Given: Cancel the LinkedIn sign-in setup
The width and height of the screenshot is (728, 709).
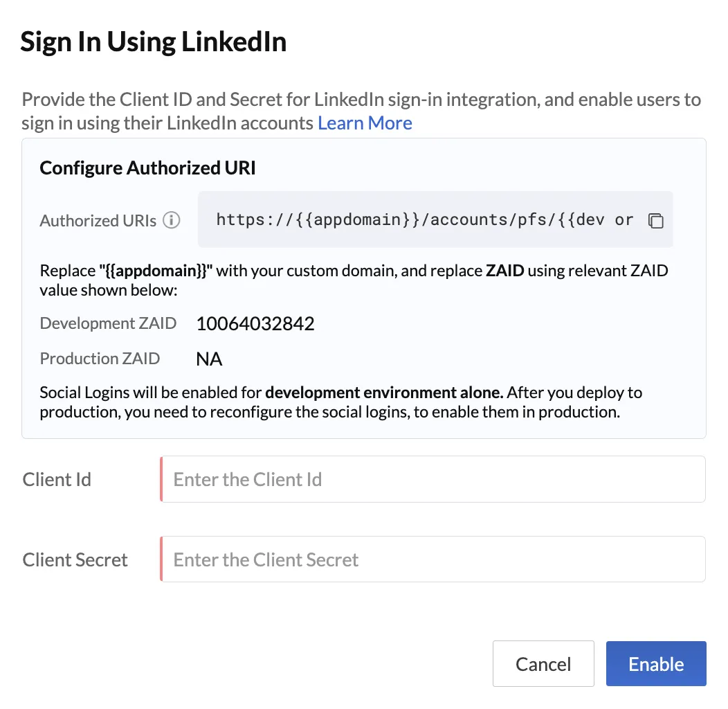Looking at the screenshot, I should pyautogui.click(x=543, y=663).
